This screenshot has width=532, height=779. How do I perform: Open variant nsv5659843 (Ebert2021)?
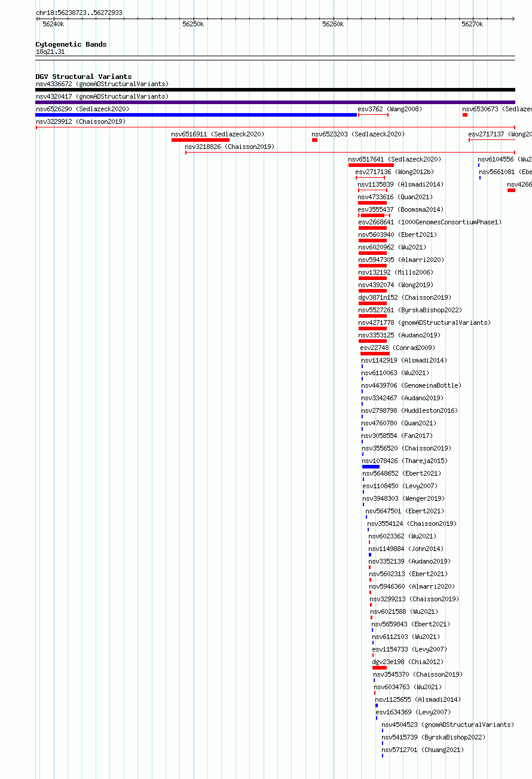click(411, 624)
